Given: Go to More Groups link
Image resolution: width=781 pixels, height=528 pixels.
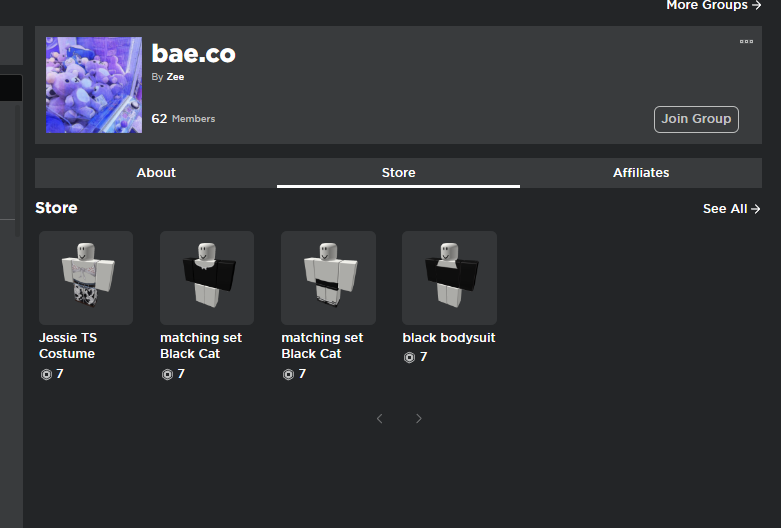Looking at the screenshot, I should [713, 5].
